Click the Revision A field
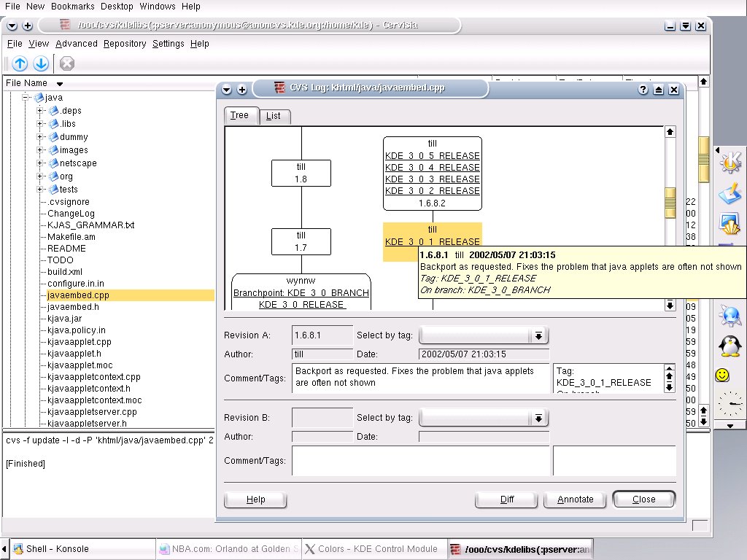This screenshot has height=560, width=747. [x=322, y=335]
